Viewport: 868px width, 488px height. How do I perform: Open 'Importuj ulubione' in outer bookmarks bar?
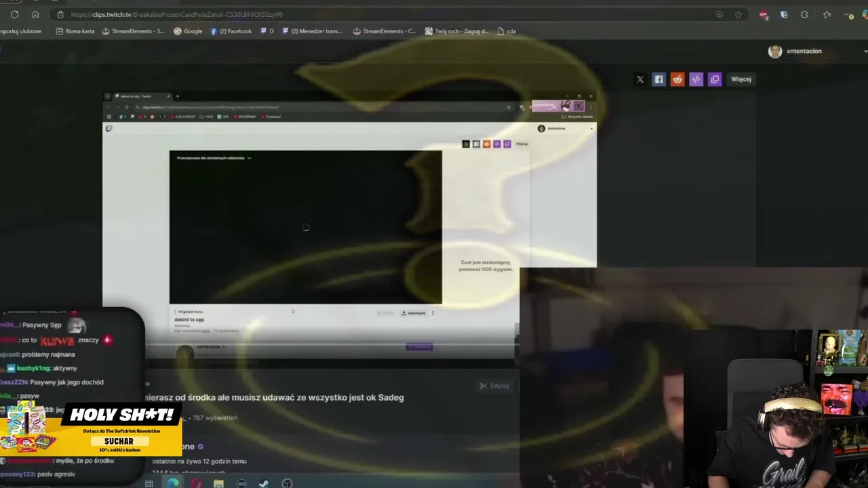coord(20,31)
